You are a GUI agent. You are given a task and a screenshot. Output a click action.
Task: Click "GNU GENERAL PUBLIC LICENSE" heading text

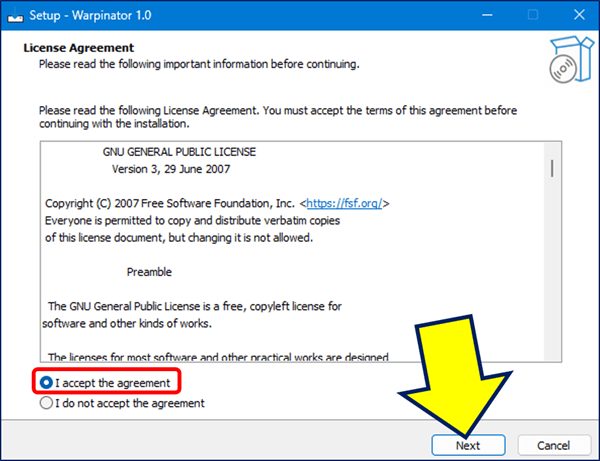point(179,152)
